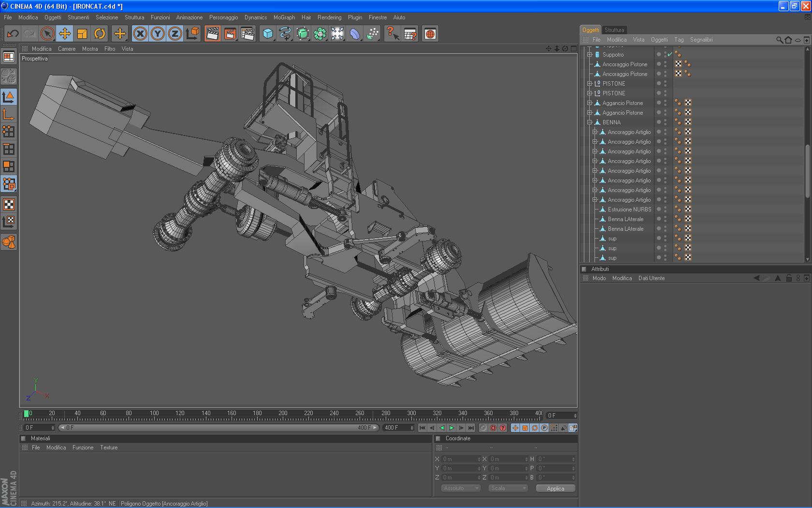Select the Scale tool

click(x=82, y=34)
